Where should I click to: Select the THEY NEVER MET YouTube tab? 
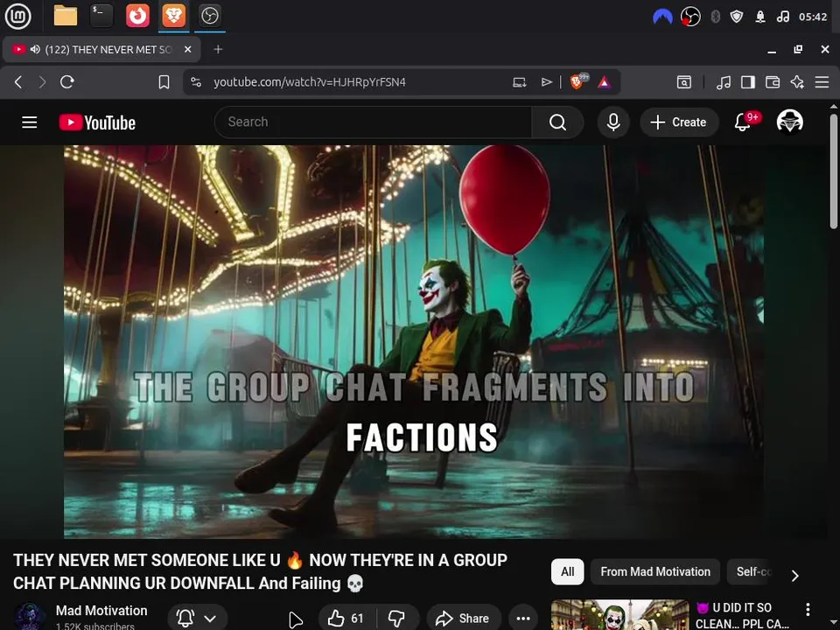tap(101, 49)
